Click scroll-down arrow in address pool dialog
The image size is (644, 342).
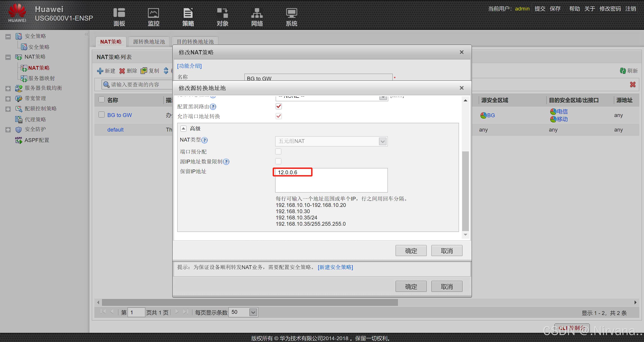[465, 234]
